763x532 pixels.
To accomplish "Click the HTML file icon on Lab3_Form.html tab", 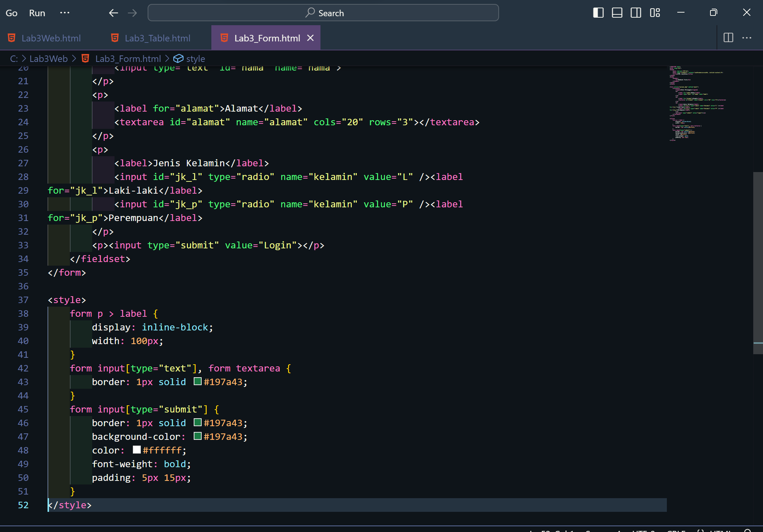I will (224, 37).
